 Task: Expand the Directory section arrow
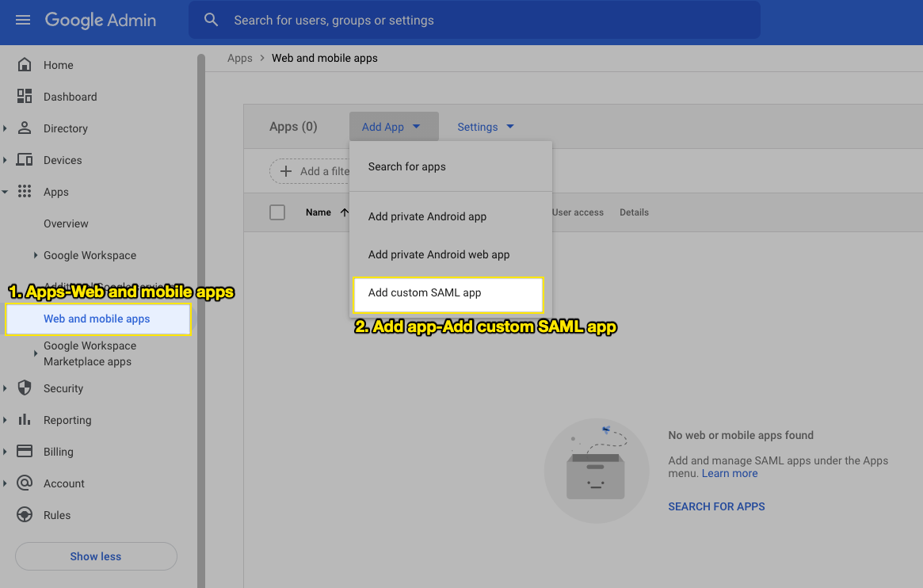coord(6,128)
